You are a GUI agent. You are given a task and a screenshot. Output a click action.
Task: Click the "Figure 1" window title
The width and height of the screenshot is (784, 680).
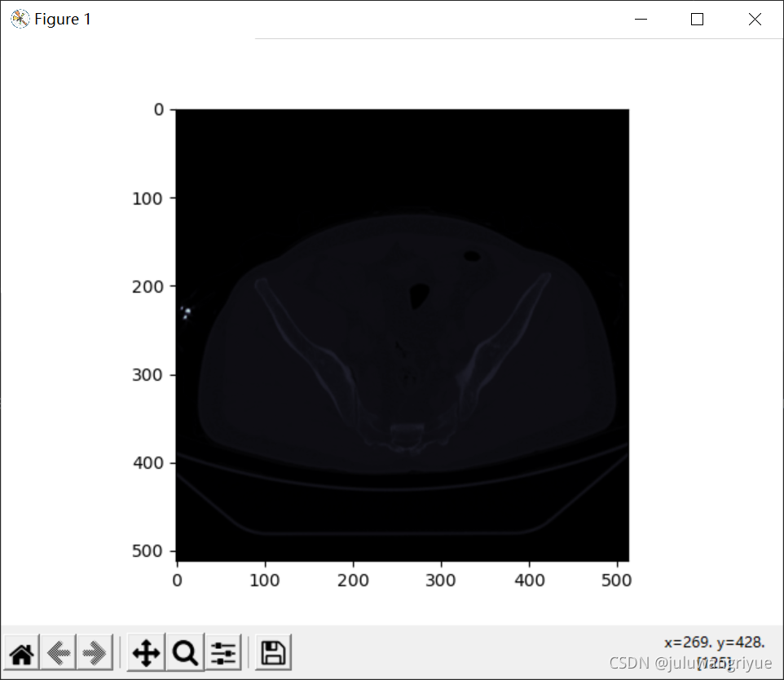[x=63, y=19]
